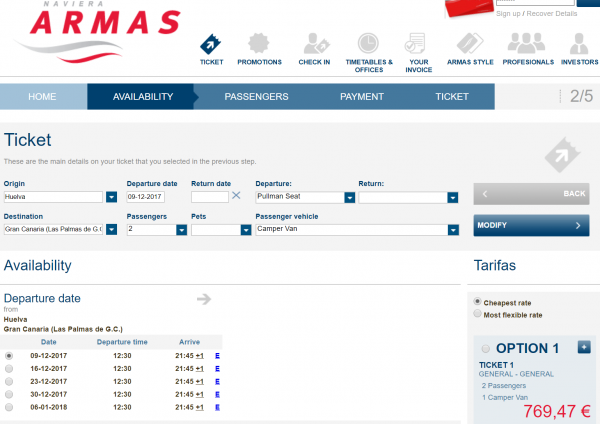The height and width of the screenshot is (424, 600).
Task: Click the Your Invoice icon
Action: click(418, 44)
